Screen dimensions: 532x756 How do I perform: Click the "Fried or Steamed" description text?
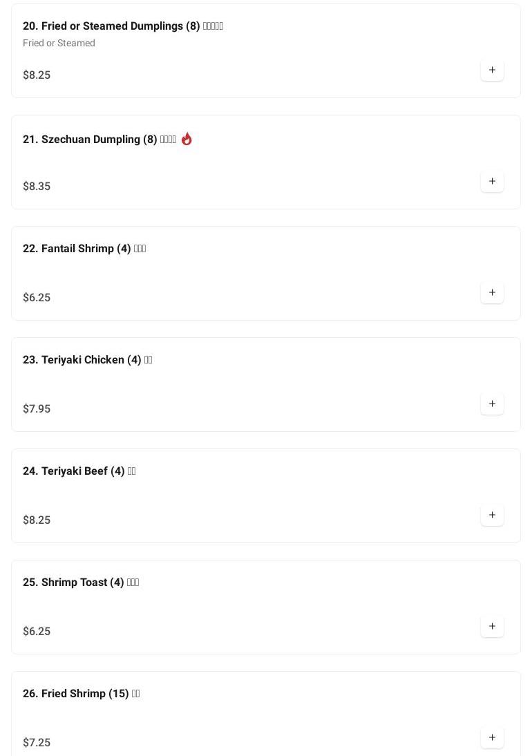pos(59,43)
